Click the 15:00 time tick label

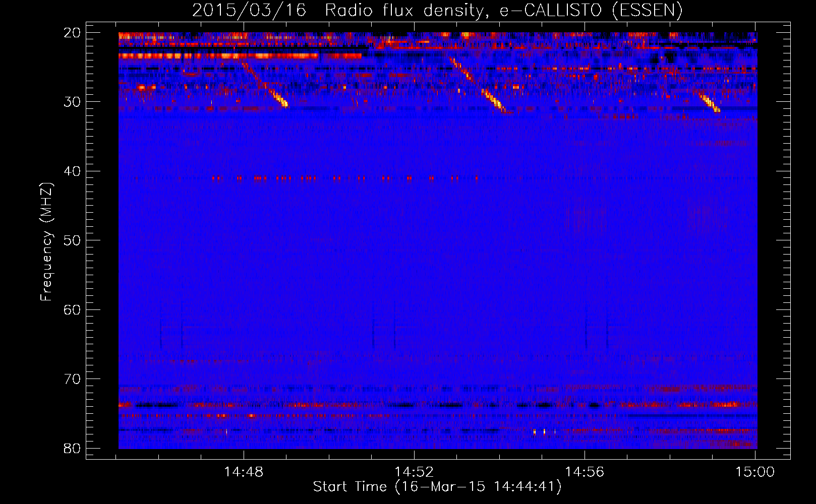[755, 472]
